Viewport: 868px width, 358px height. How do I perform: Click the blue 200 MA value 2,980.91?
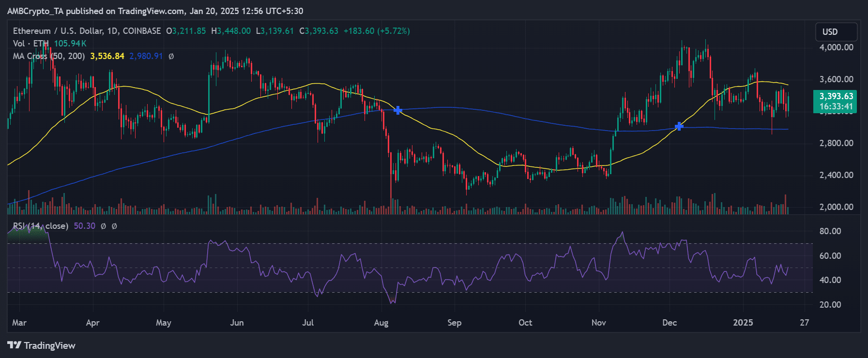pos(146,56)
